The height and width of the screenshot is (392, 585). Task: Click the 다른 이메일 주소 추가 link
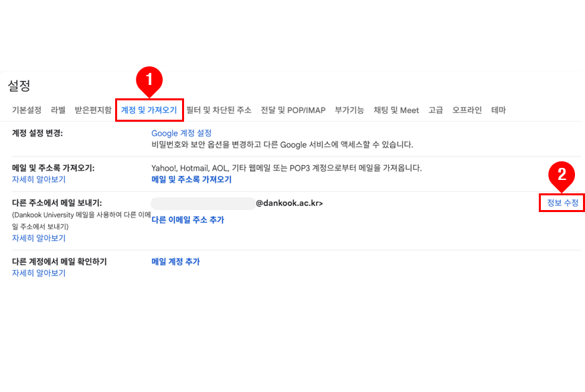[188, 220]
